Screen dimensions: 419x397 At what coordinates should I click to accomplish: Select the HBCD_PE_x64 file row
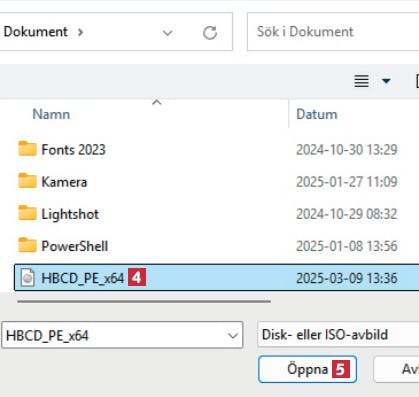[x=217, y=278]
